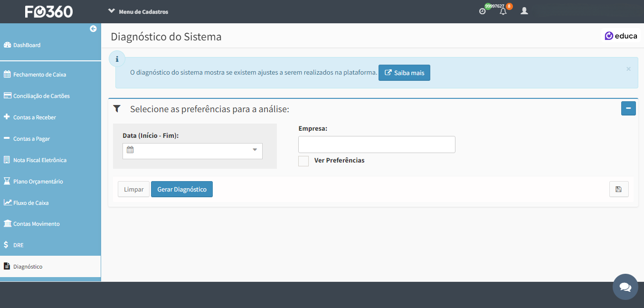
Task: Open the live chat bubble
Action: coord(625,287)
